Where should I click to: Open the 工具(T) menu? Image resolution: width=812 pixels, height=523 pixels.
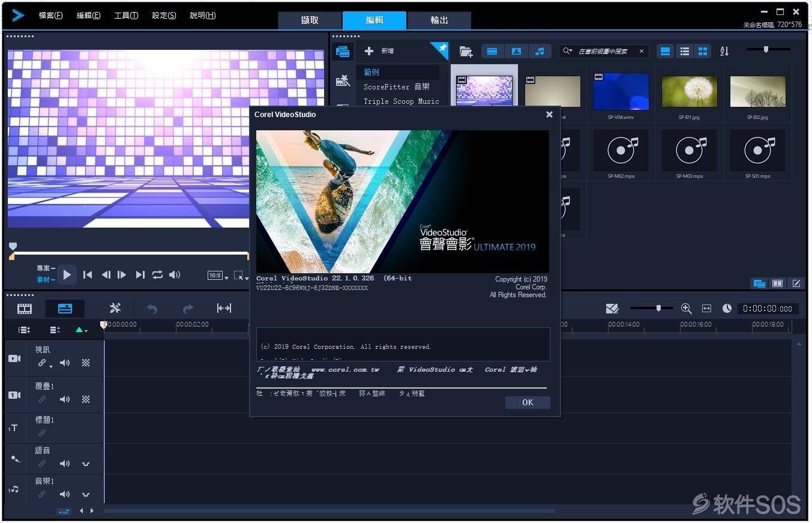pos(126,16)
